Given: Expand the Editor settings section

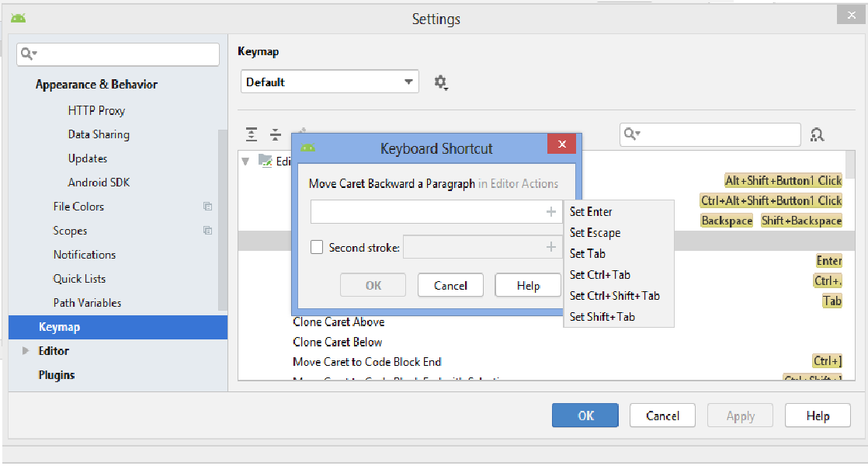Looking at the screenshot, I should (26, 351).
